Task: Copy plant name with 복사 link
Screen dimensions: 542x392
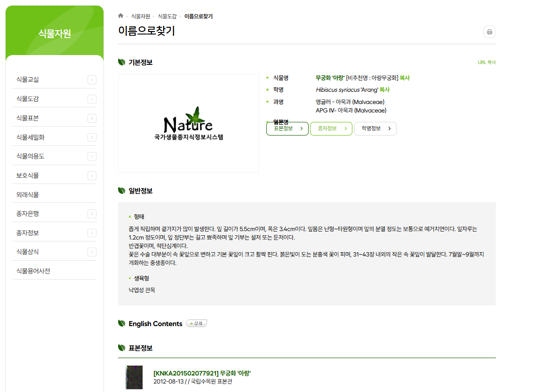Action: point(405,78)
